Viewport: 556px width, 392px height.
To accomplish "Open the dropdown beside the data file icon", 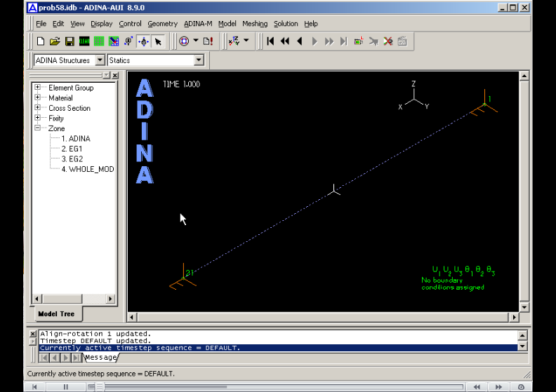I will click(x=196, y=41).
